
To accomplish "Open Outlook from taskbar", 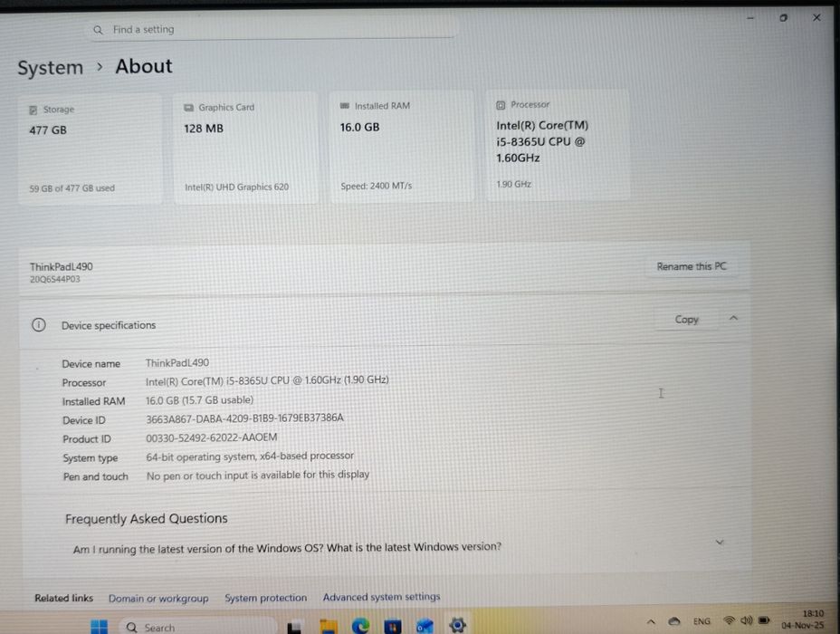I will coord(425,626).
